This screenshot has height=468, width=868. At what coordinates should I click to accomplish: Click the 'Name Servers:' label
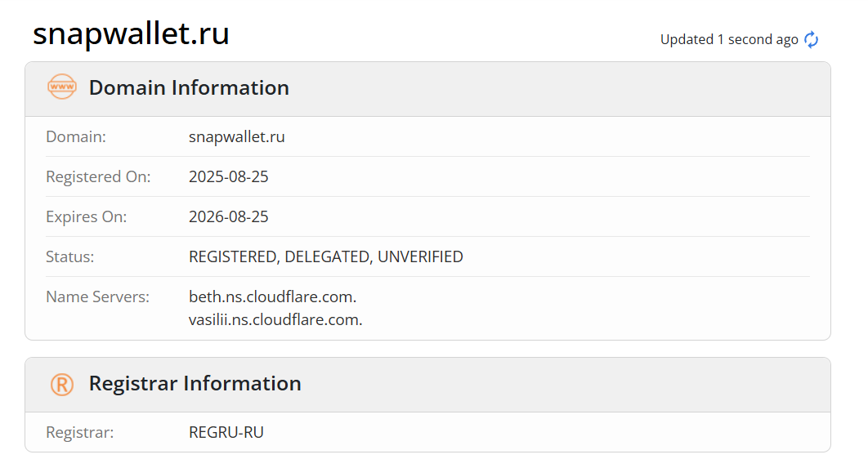[x=97, y=296]
